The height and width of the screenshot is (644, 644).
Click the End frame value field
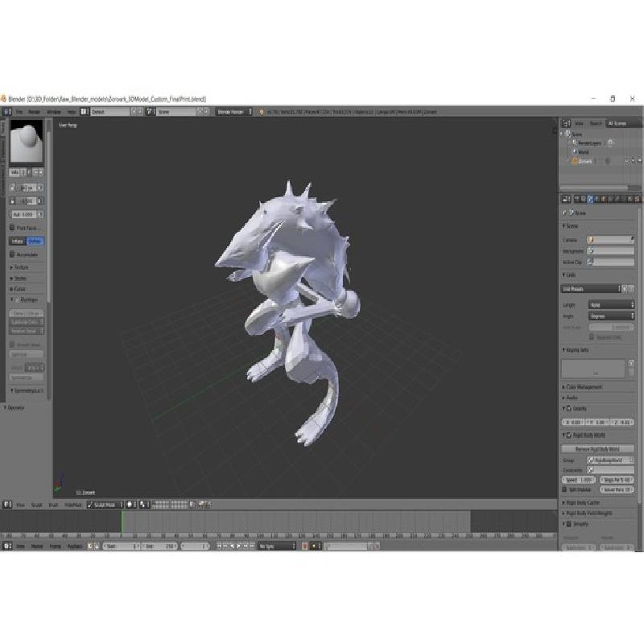point(160,547)
